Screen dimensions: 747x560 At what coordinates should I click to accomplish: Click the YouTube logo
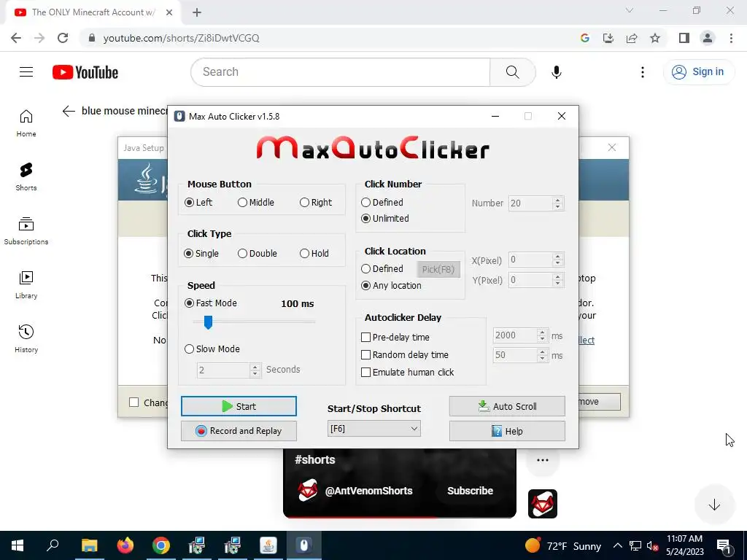click(x=85, y=72)
